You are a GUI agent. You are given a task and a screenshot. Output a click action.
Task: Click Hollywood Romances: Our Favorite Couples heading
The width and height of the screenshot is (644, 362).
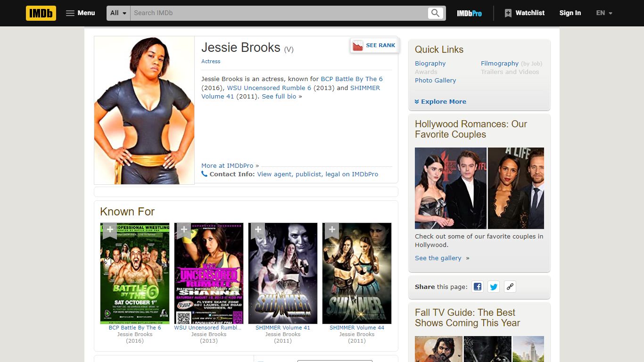pyautogui.click(x=471, y=129)
